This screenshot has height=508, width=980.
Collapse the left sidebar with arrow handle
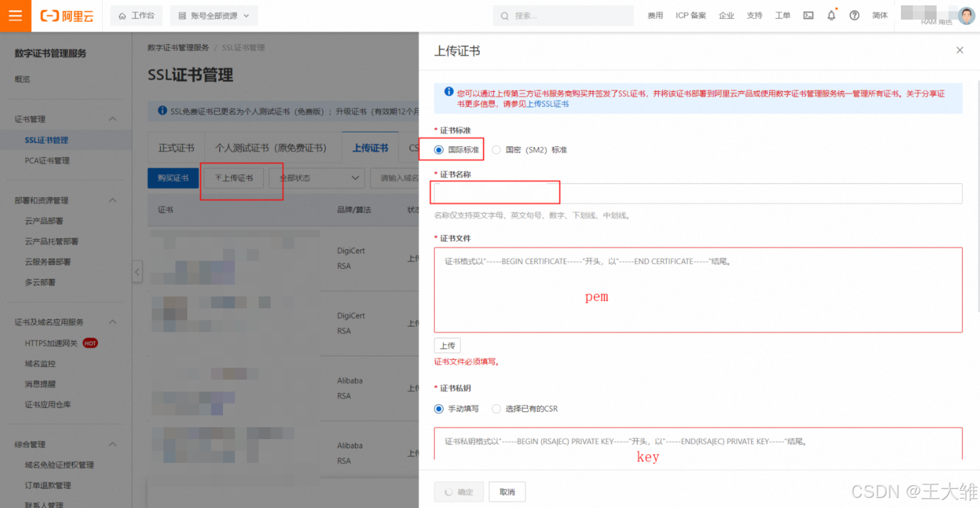pyautogui.click(x=137, y=272)
